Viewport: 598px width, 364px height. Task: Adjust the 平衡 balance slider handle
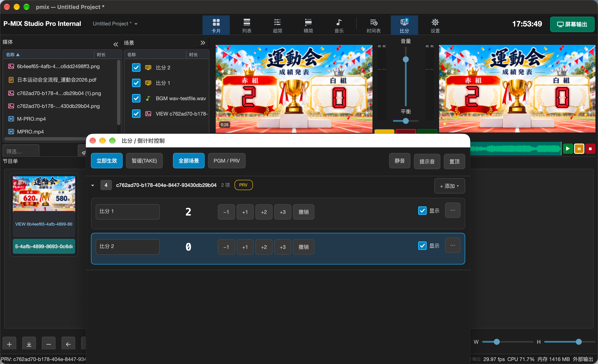(x=406, y=121)
